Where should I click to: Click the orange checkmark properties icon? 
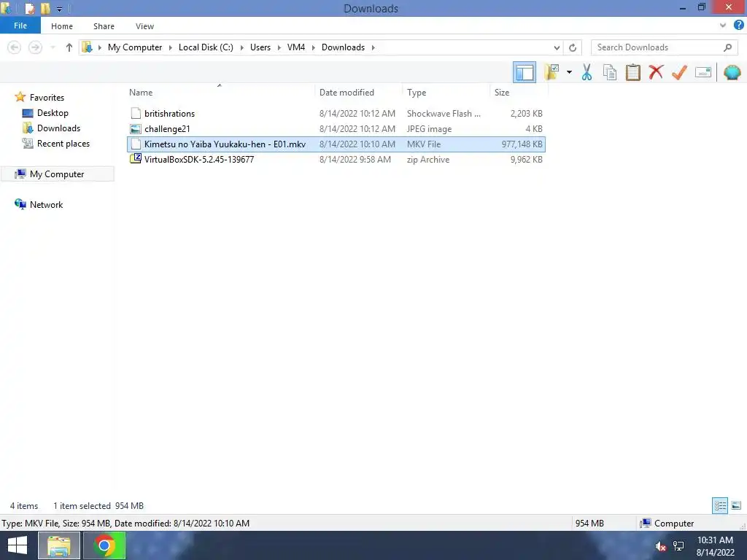[679, 72]
